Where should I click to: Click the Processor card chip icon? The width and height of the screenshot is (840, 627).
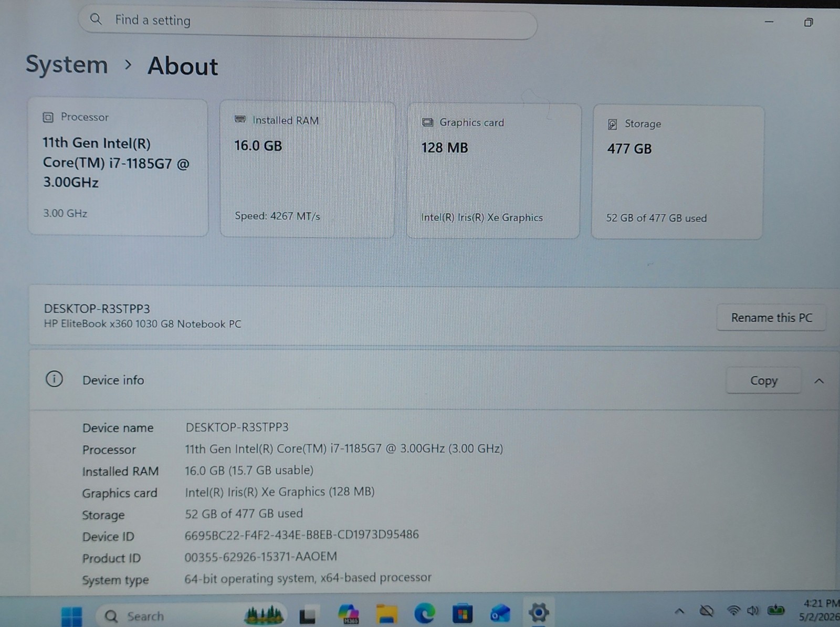(48, 117)
